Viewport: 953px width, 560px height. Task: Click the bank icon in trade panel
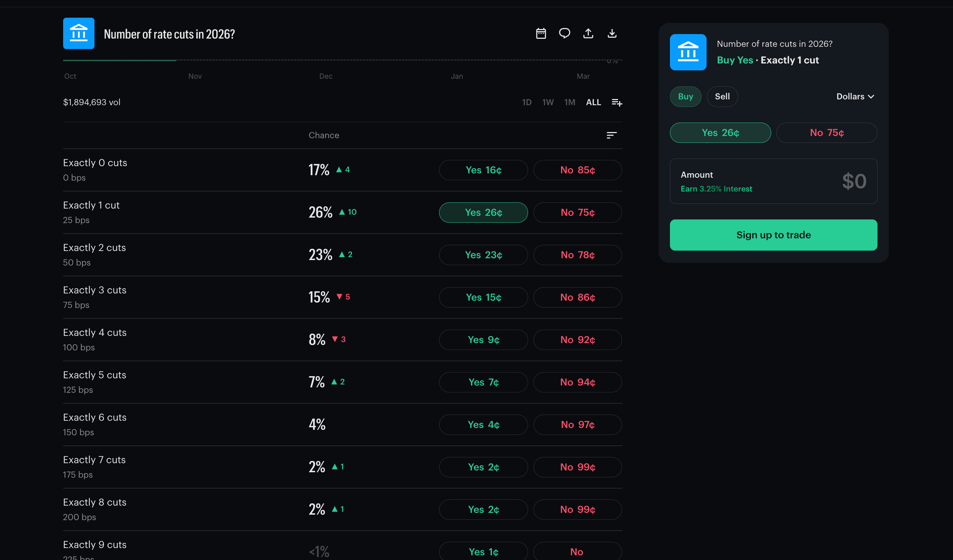688,52
